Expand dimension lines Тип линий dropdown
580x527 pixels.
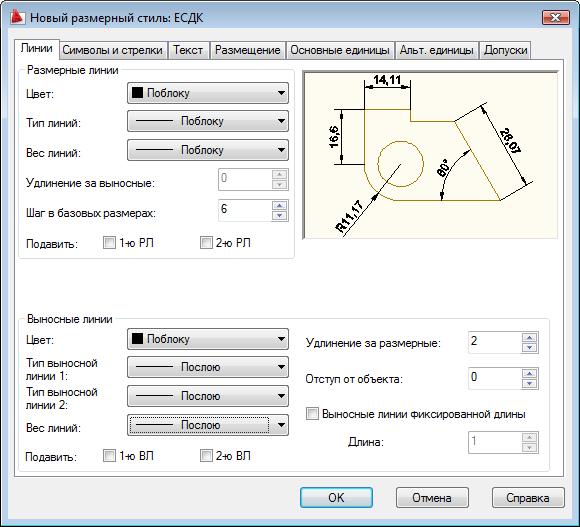pyautogui.click(x=208, y=121)
